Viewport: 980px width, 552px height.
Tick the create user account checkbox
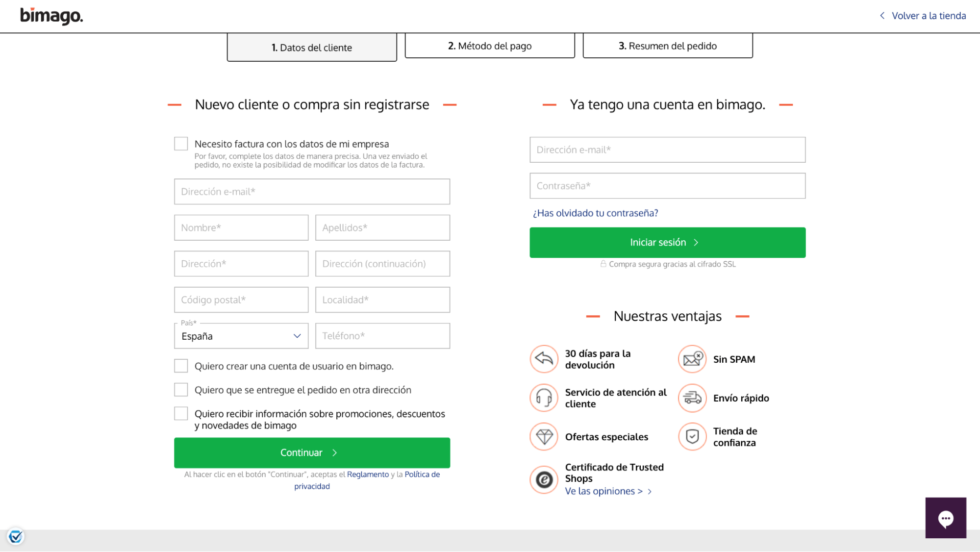click(181, 366)
